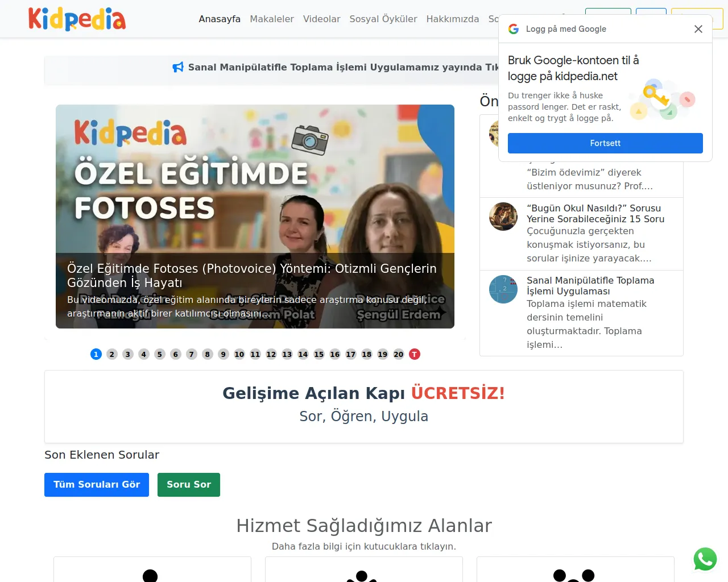The height and width of the screenshot is (582, 728).
Task: Open the Hakkımızda navigation link
Action: (x=453, y=19)
